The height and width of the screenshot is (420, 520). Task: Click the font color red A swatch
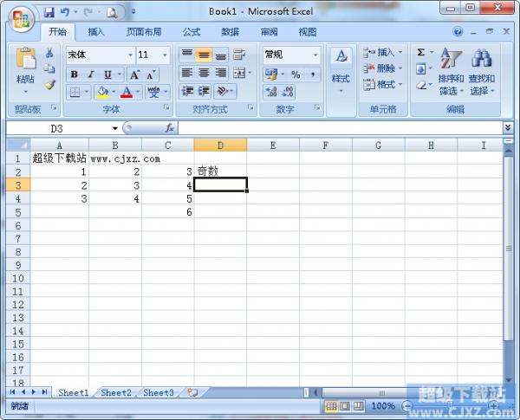pos(127,92)
